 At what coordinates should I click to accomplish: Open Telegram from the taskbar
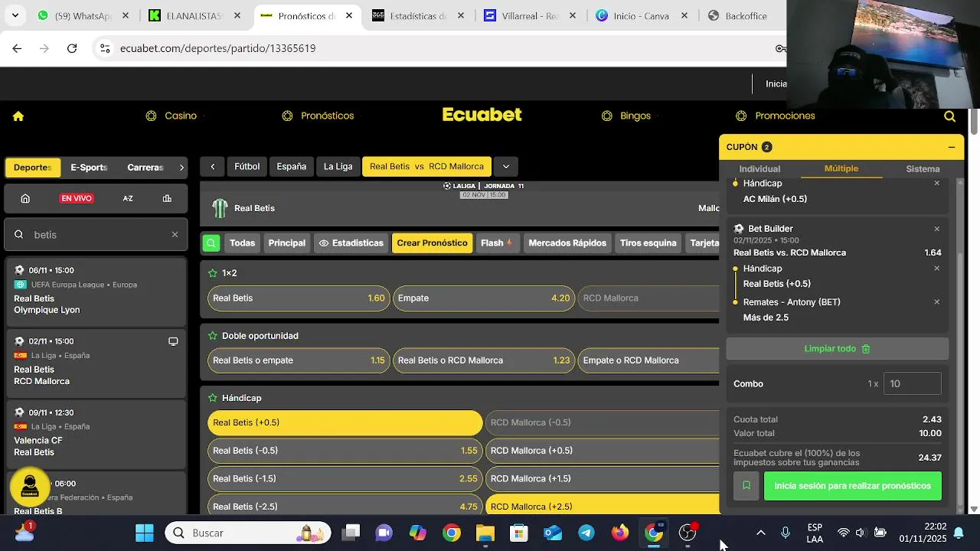pyautogui.click(x=586, y=533)
